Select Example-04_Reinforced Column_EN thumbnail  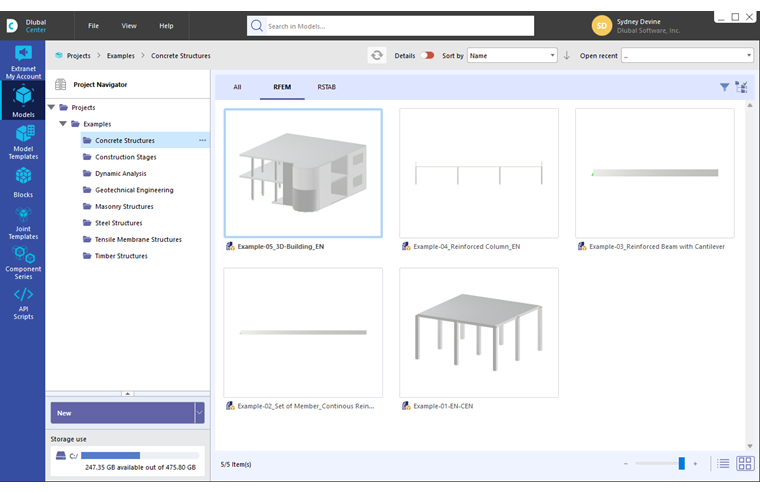479,173
